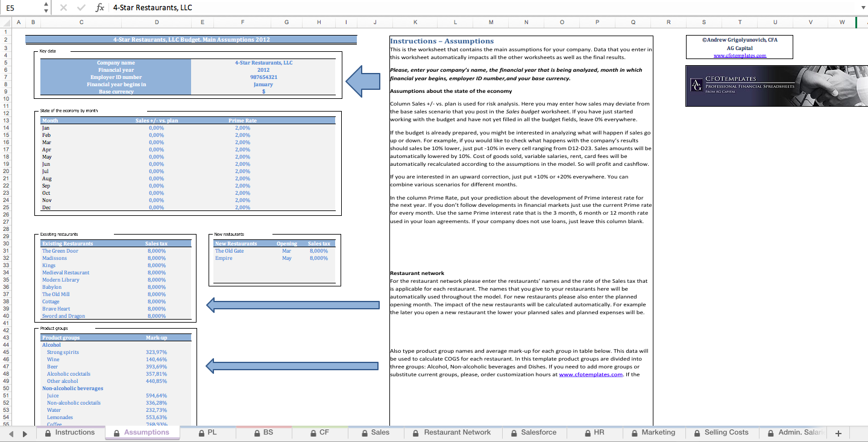Open the insert function fx button
868x442 pixels.
100,8
